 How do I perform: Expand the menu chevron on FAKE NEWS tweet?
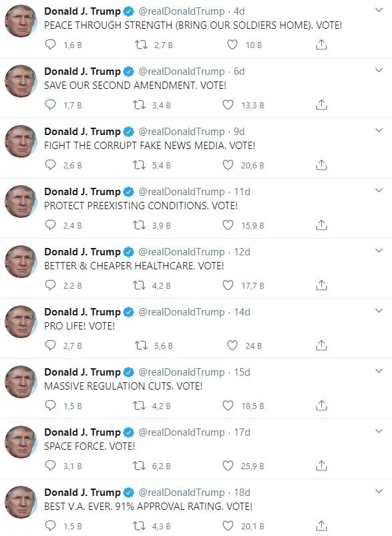[379, 130]
